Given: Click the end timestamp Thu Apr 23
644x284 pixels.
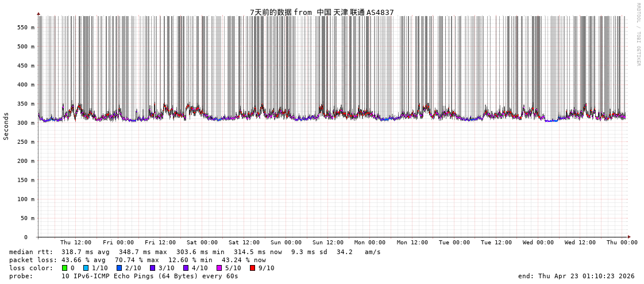Looking at the screenshot, I should point(576,276).
